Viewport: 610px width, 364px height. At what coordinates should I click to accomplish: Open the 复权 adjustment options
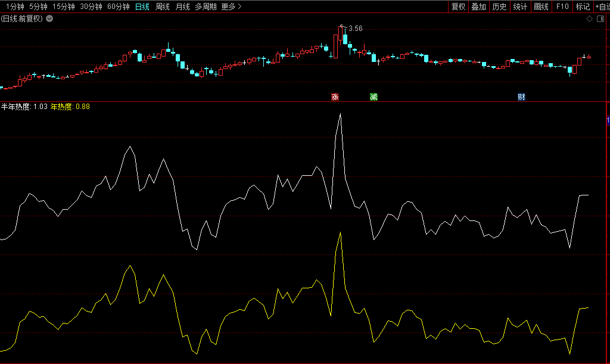pyautogui.click(x=458, y=7)
